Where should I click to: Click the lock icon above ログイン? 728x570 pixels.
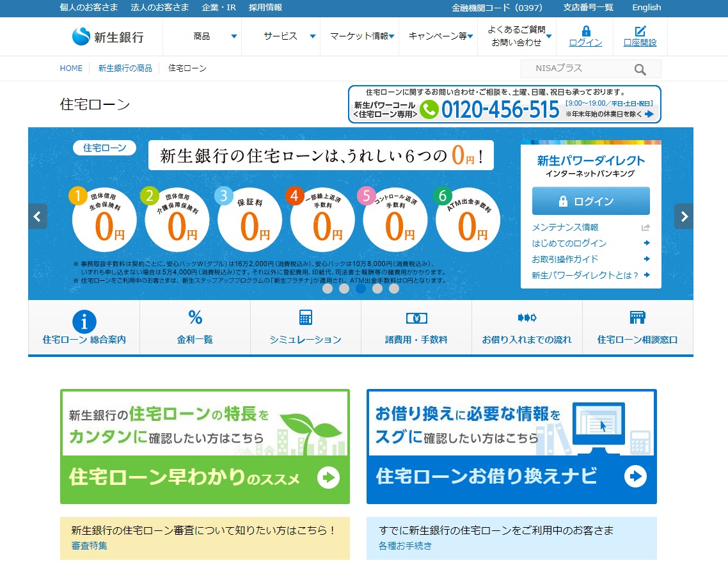586,31
